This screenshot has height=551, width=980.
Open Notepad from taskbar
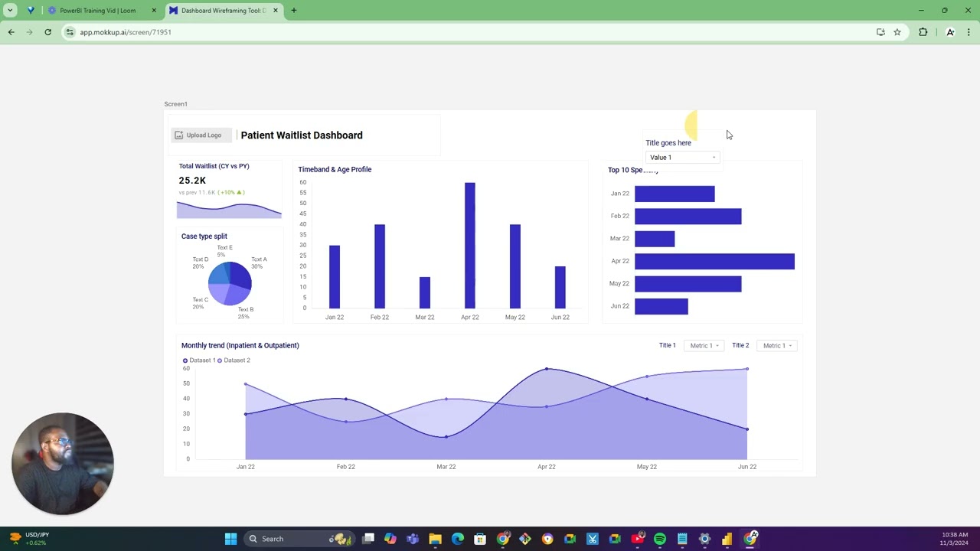coord(682,539)
